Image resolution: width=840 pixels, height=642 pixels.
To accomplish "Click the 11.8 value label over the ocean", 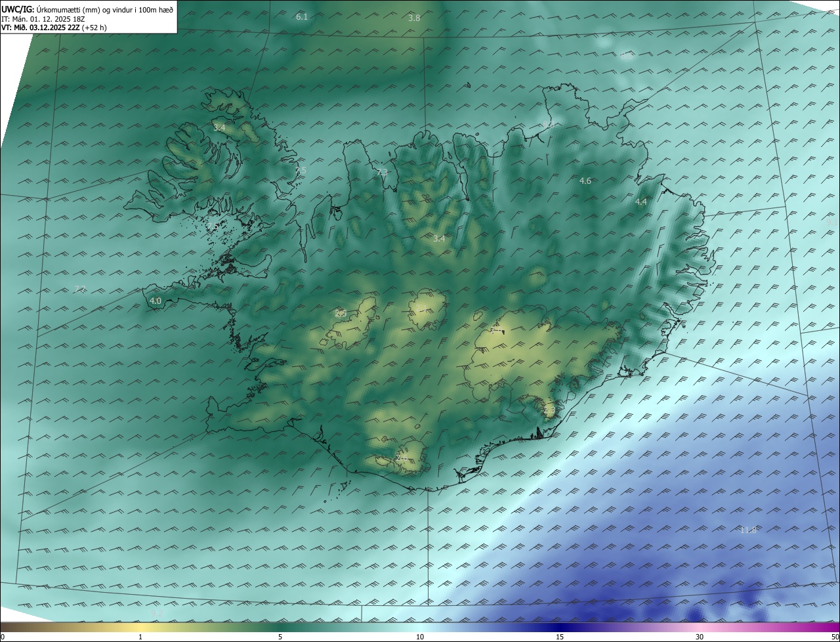I will click(748, 530).
